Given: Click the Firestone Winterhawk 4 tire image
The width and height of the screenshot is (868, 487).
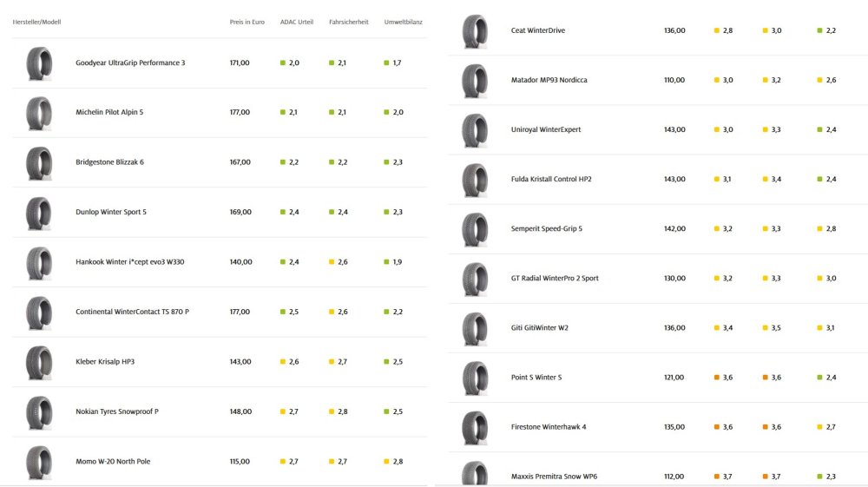Looking at the screenshot, I should pos(475,428).
